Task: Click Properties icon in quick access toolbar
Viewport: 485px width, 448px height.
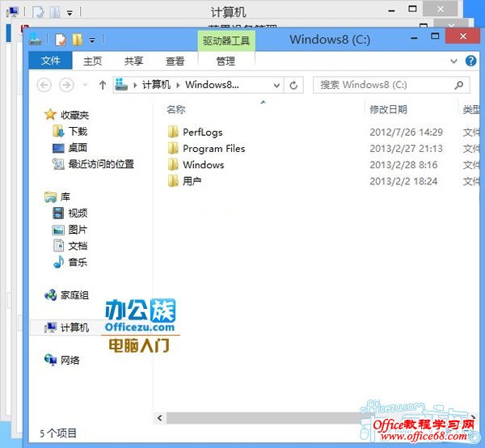Action: click(61, 40)
